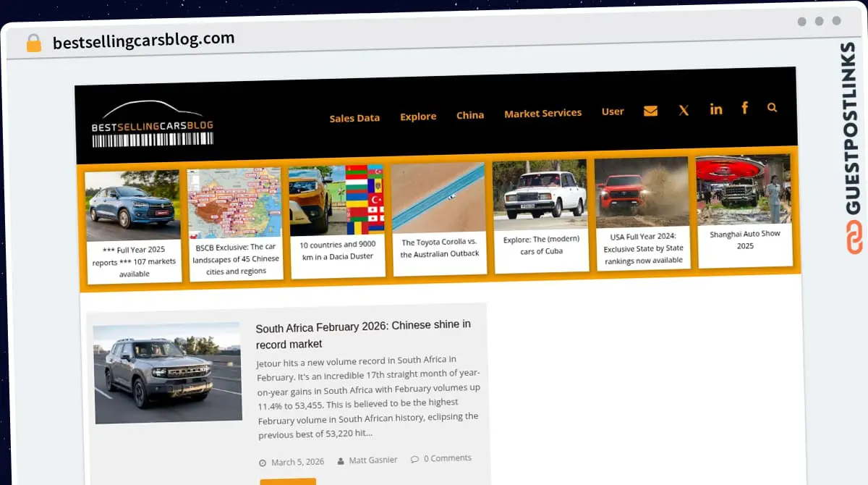Open the Dacia Duster flags thumbnail
The height and width of the screenshot is (485, 868).
tap(336, 200)
